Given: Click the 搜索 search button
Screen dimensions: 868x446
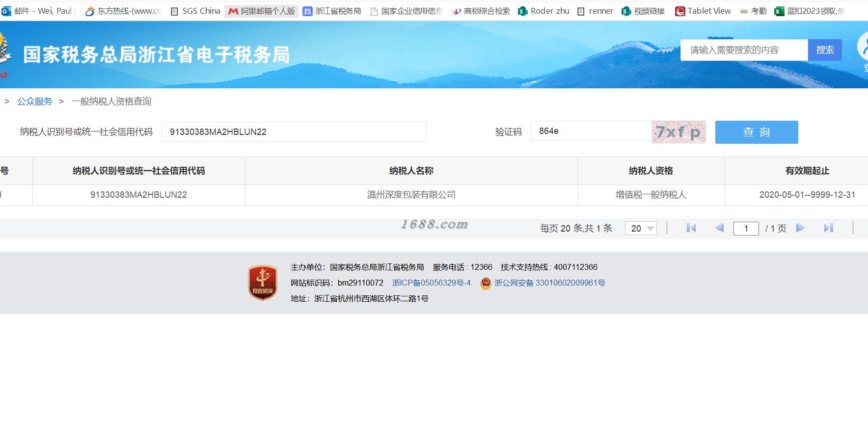Looking at the screenshot, I should pyautogui.click(x=825, y=50).
